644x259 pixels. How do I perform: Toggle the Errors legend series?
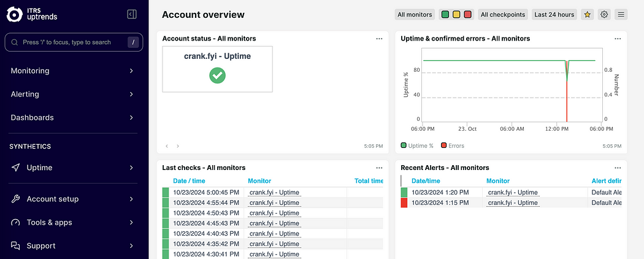pyautogui.click(x=453, y=145)
